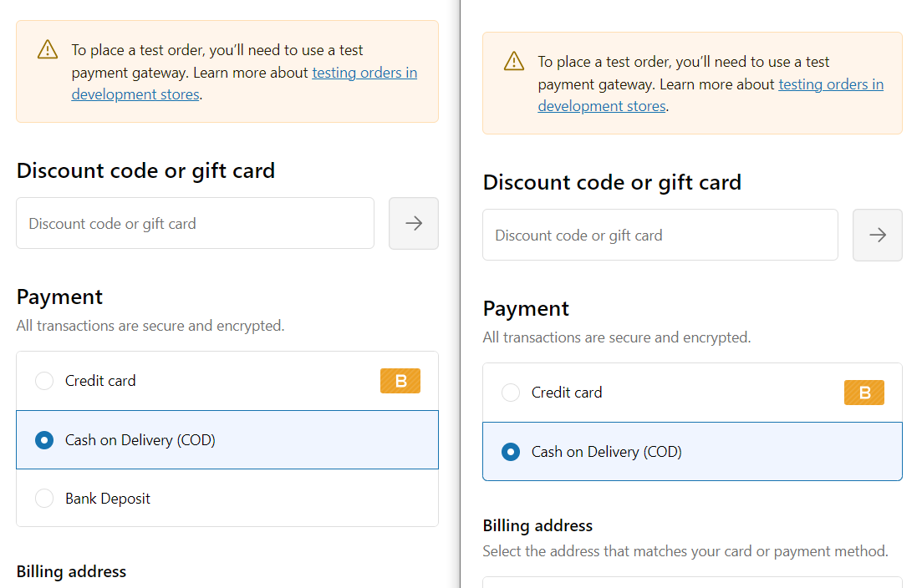Click 'Billing address' heading in right panel
This screenshot has height=588, width=922.
tap(537, 525)
